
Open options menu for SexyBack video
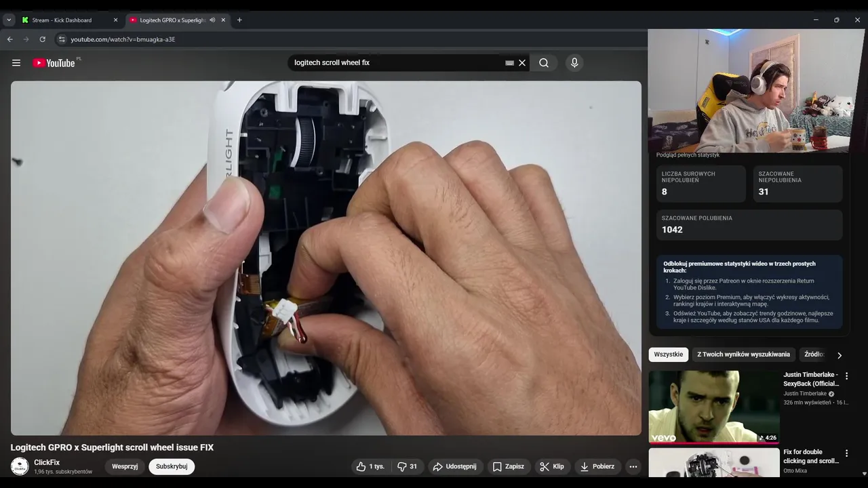(x=846, y=375)
